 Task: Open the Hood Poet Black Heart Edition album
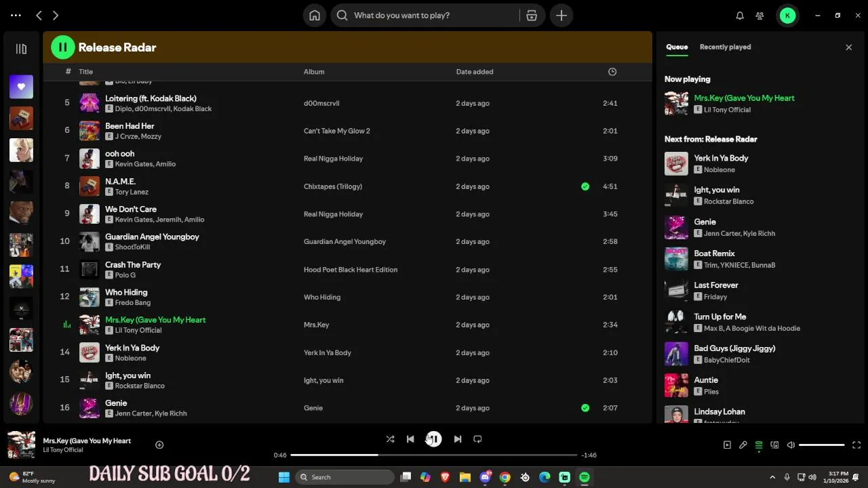351,270
